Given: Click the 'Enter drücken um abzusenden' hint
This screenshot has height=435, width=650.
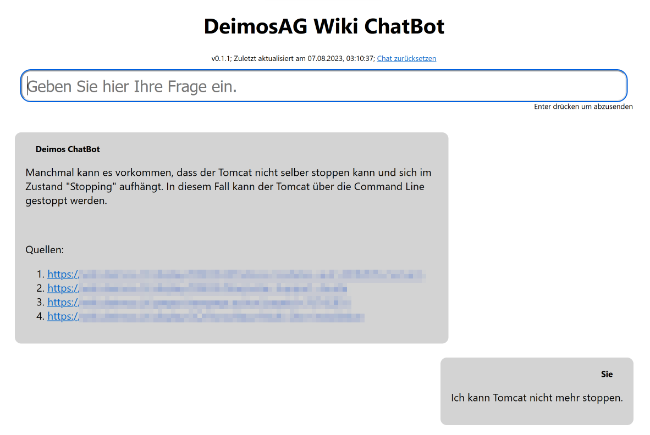Looking at the screenshot, I should [583, 107].
